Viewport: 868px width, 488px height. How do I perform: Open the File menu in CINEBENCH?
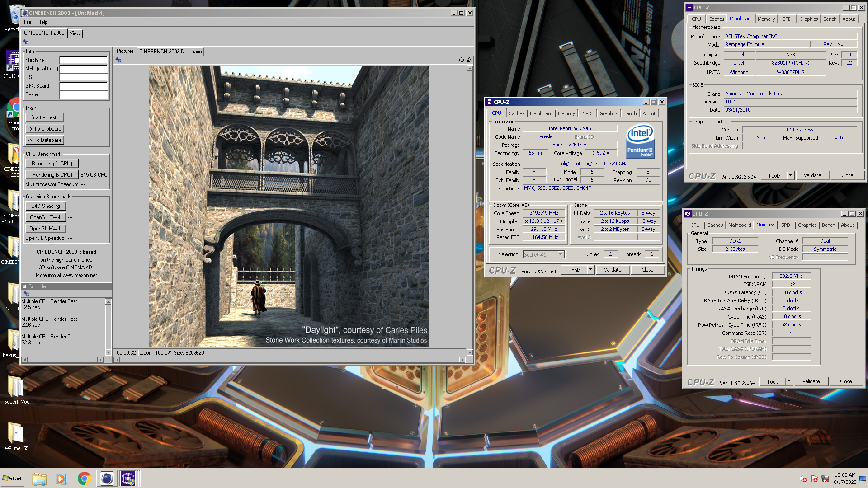(x=28, y=22)
